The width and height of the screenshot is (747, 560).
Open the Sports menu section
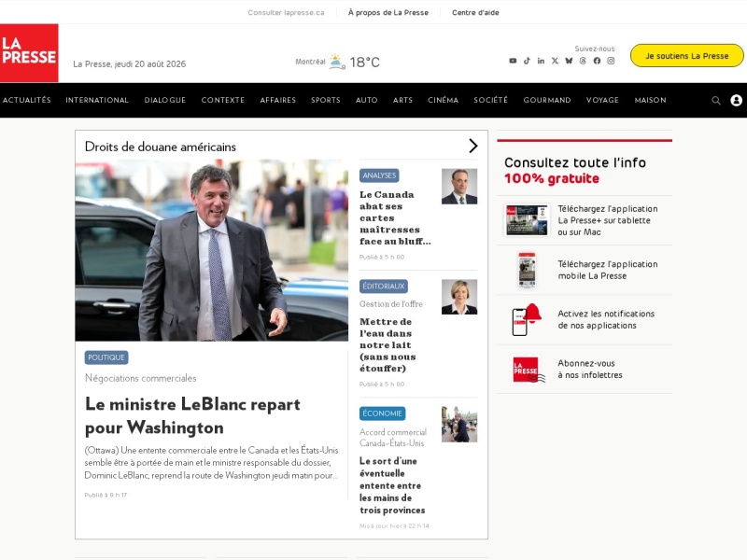(325, 100)
